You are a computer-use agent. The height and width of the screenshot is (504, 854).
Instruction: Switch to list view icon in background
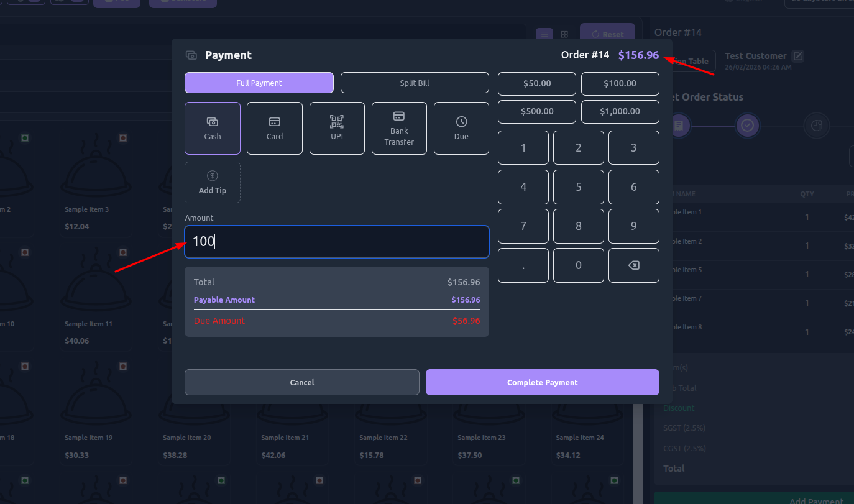tap(544, 34)
